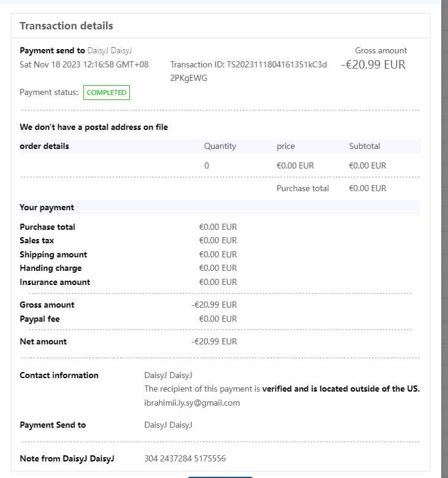Click the Contact information label
This screenshot has width=448, height=478.
click(x=59, y=375)
